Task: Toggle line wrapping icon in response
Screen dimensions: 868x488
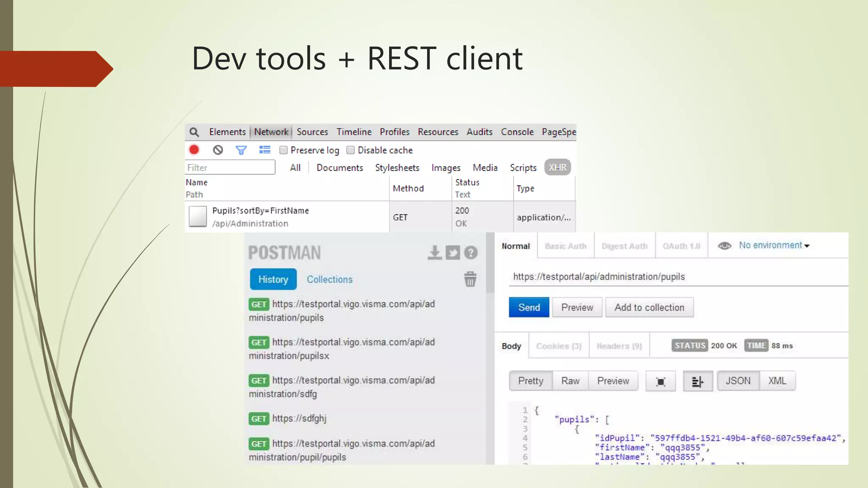Action: (x=698, y=381)
